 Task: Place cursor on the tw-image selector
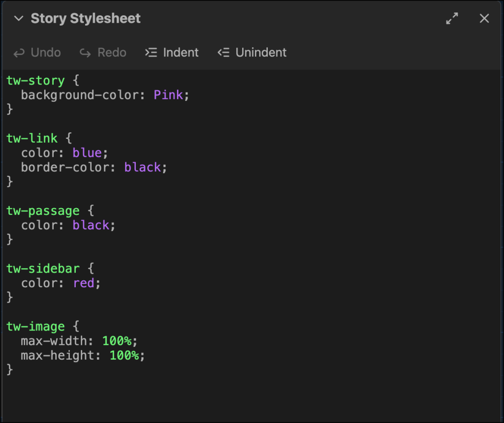click(35, 327)
